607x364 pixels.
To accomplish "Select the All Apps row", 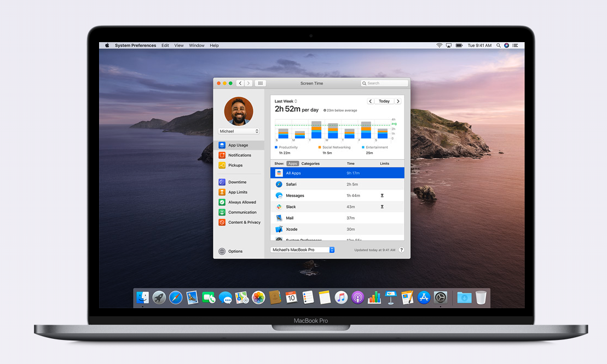I will [x=337, y=173].
